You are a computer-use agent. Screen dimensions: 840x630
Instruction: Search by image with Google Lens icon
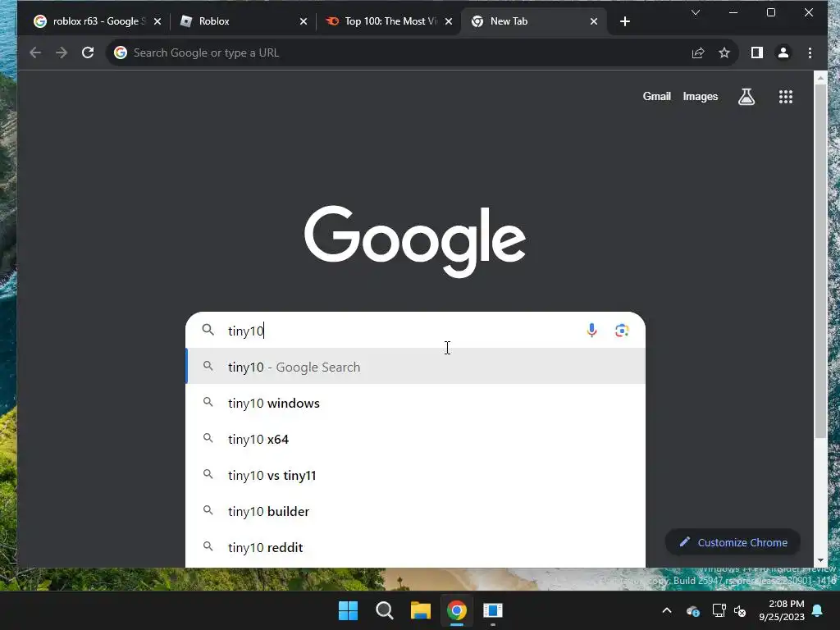coord(622,331)
